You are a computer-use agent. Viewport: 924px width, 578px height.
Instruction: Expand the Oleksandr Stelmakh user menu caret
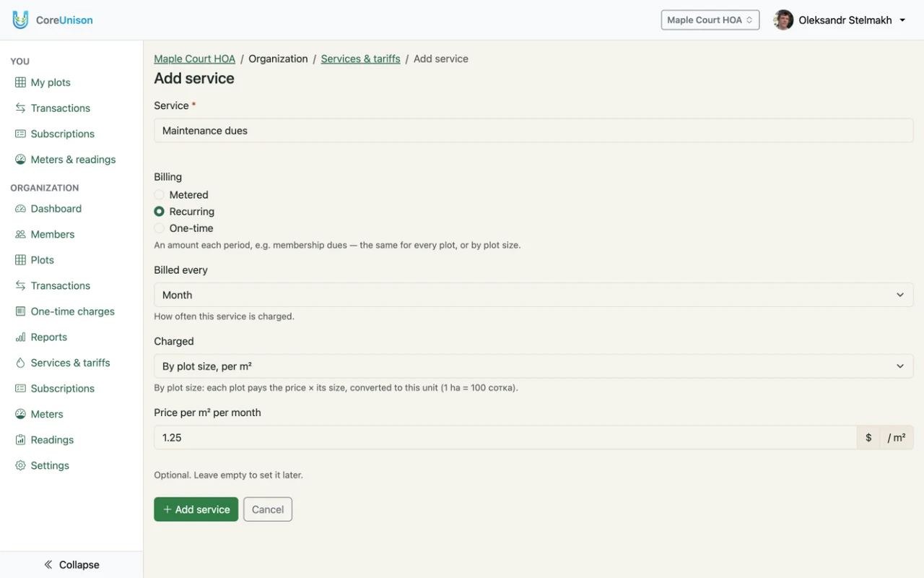(x=902, y=20)
